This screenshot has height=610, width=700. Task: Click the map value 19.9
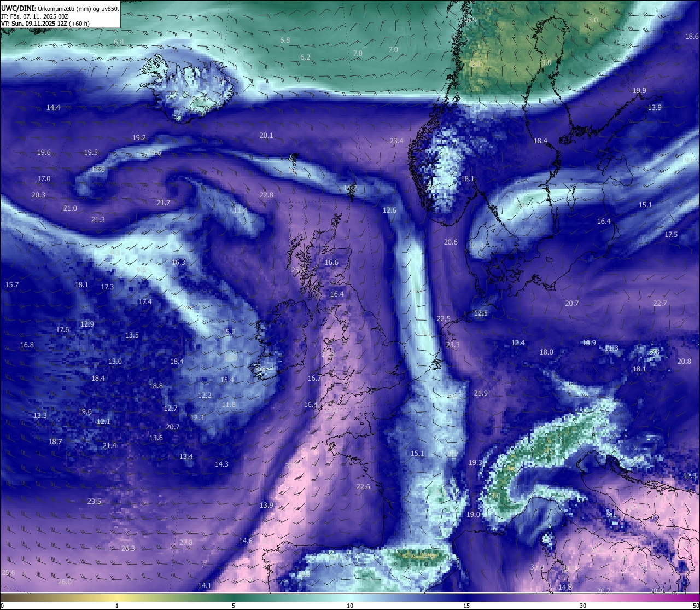pos(639,91)
